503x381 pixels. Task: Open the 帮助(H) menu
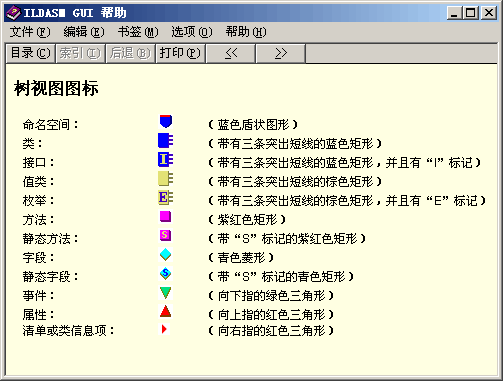(246, 32)
